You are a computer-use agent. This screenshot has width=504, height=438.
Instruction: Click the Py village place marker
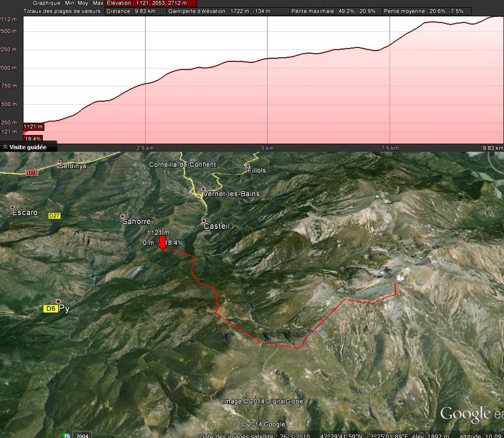pos(59,302)
